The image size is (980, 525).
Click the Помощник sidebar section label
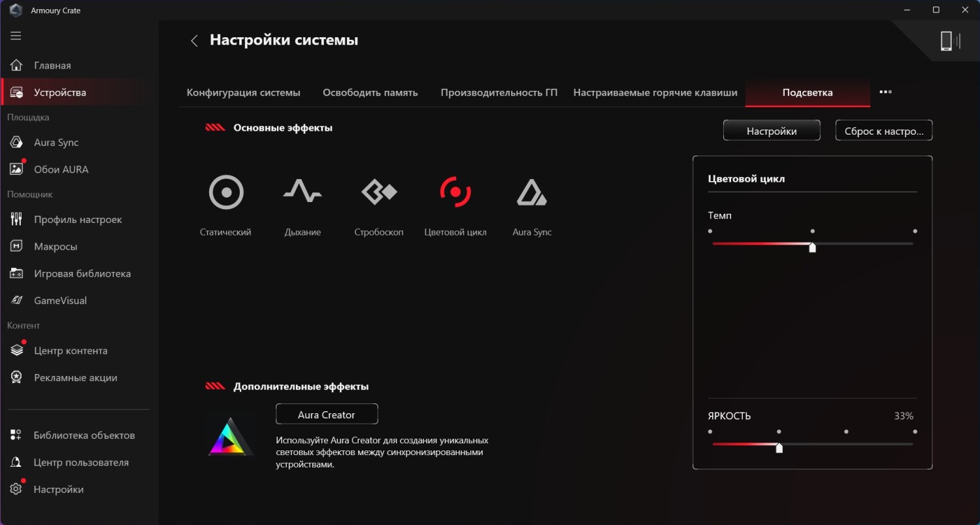pos(30,194)
